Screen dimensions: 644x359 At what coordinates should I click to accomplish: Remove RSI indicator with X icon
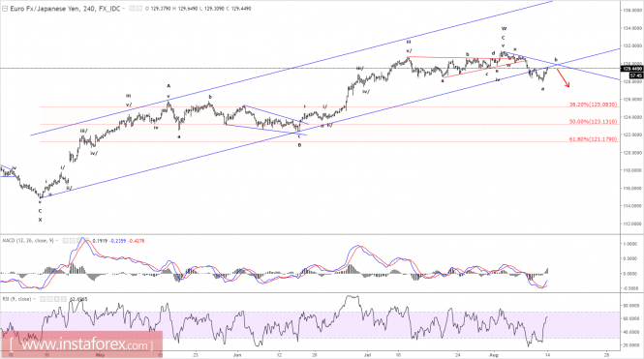64,299
